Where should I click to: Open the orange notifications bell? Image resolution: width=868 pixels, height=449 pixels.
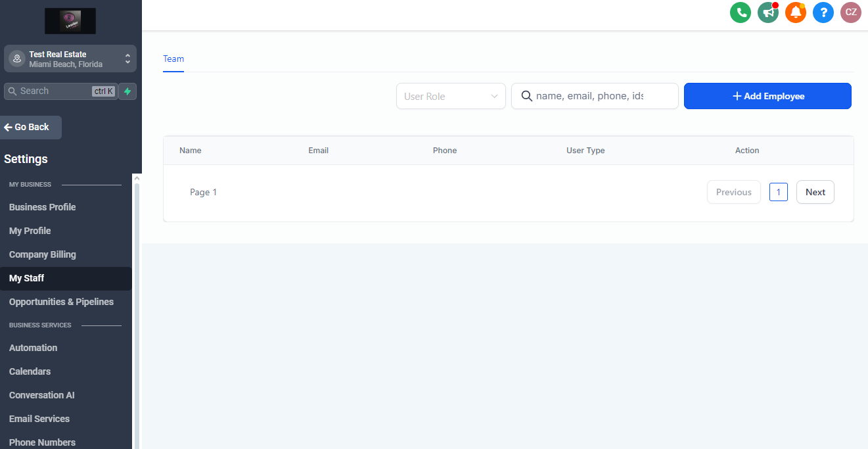pos(796,12)
